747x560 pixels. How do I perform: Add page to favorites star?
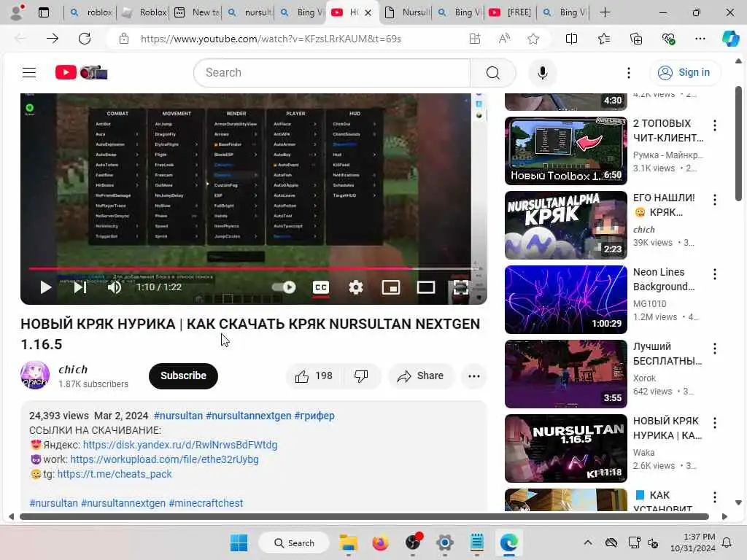(533, 39)
